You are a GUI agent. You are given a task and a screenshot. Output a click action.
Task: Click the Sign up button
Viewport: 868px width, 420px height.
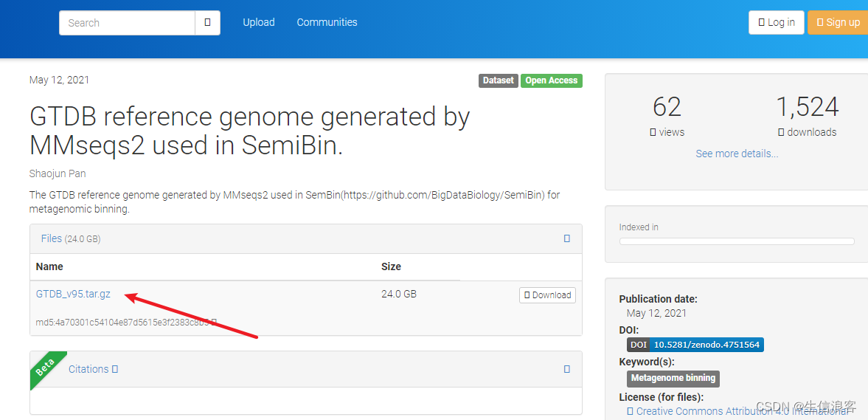point(839,22)
